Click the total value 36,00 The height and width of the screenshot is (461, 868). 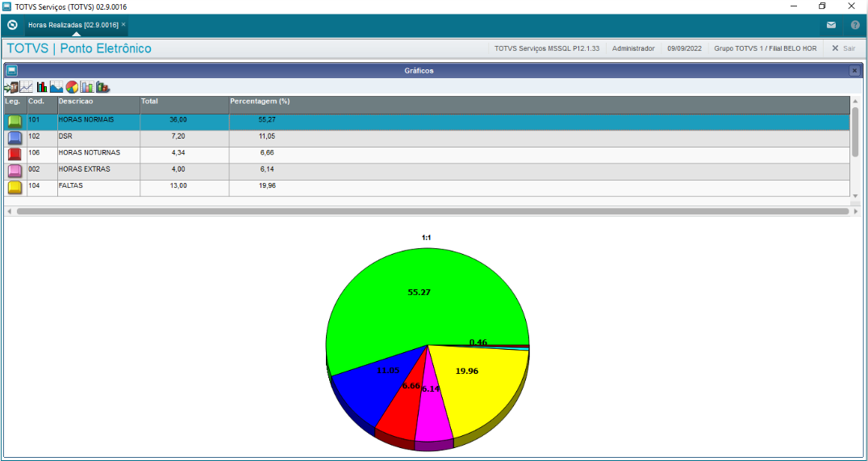[178, 119]
